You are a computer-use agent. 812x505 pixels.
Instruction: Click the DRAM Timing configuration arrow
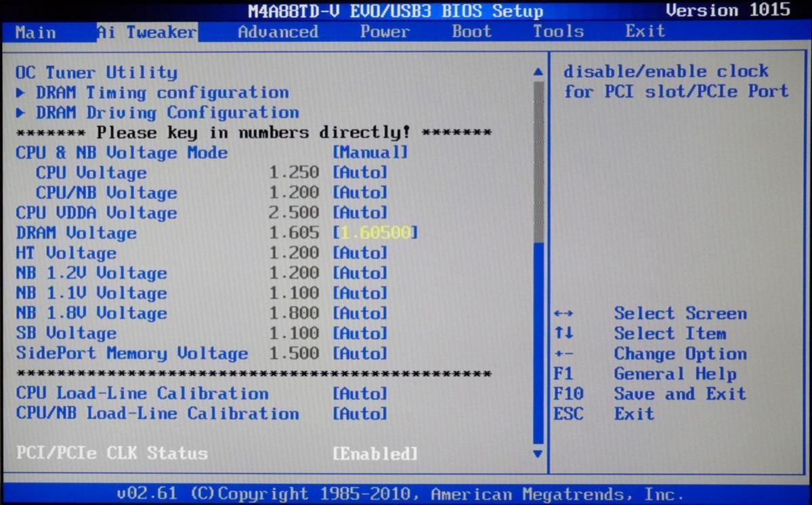20,93
